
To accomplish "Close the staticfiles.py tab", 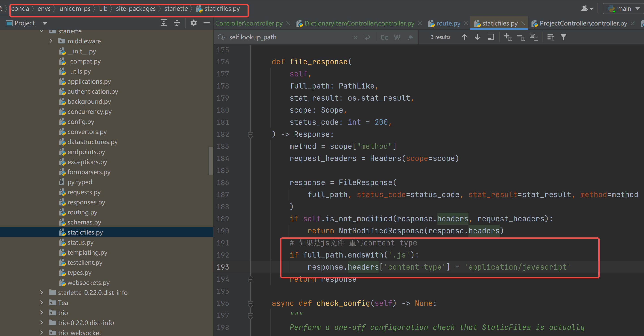I will (523, 23).
